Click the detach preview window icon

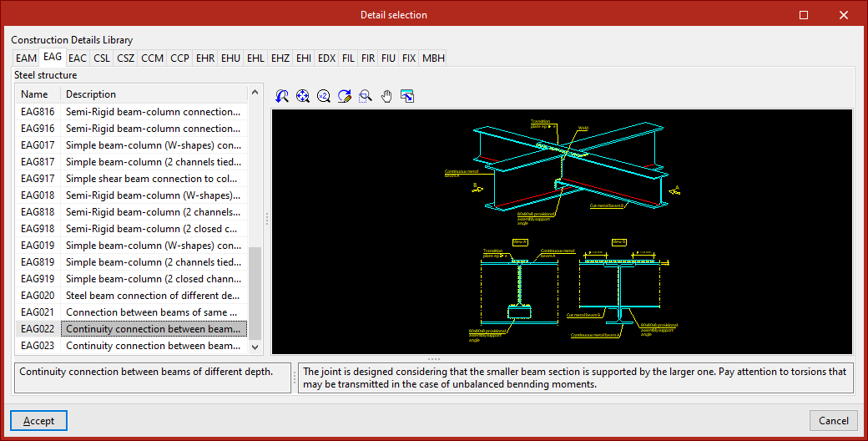[x=407, y=97]
